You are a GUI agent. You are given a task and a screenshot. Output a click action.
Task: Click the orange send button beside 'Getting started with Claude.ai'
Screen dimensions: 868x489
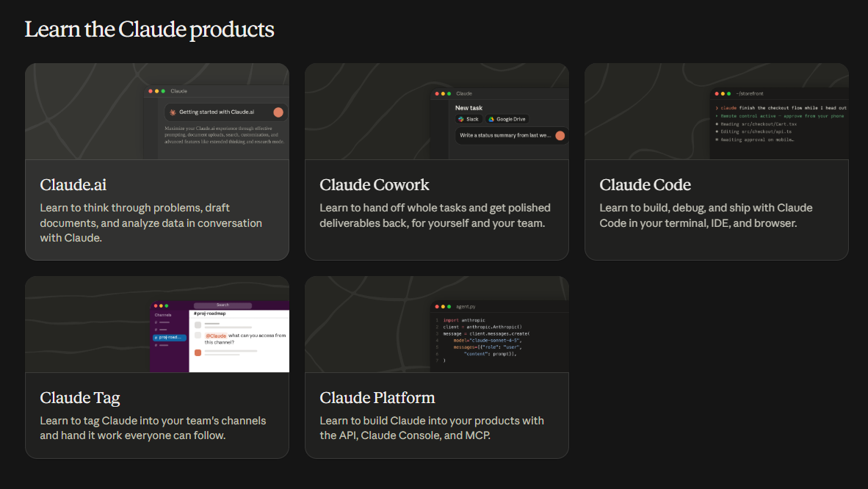278,112
